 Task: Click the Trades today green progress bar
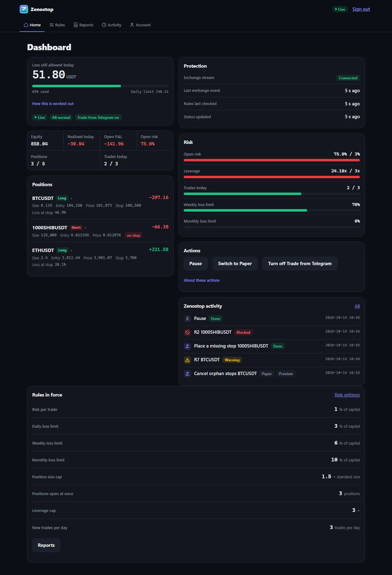click(x=272, y=194)
